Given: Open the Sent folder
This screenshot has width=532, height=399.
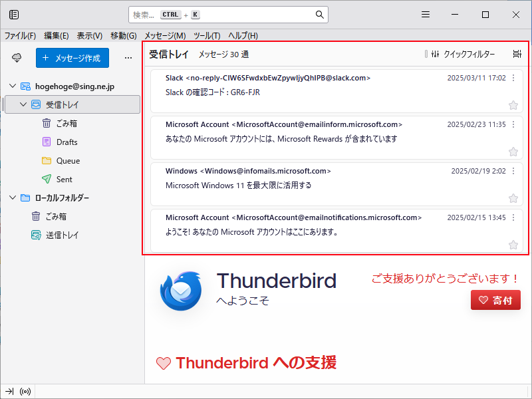Looking at the screenshot, I should coord(72,179).
